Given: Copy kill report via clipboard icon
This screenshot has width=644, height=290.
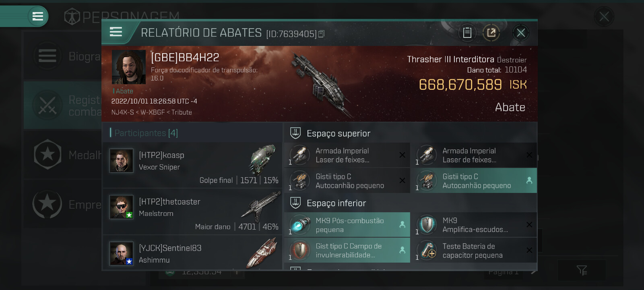Looking at the screenshot, I should (x=467, y=33).
